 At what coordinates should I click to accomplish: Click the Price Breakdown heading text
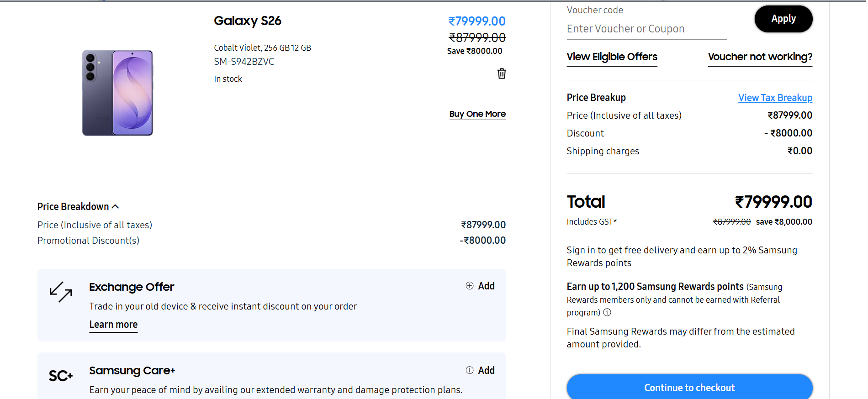coord(73,207)
